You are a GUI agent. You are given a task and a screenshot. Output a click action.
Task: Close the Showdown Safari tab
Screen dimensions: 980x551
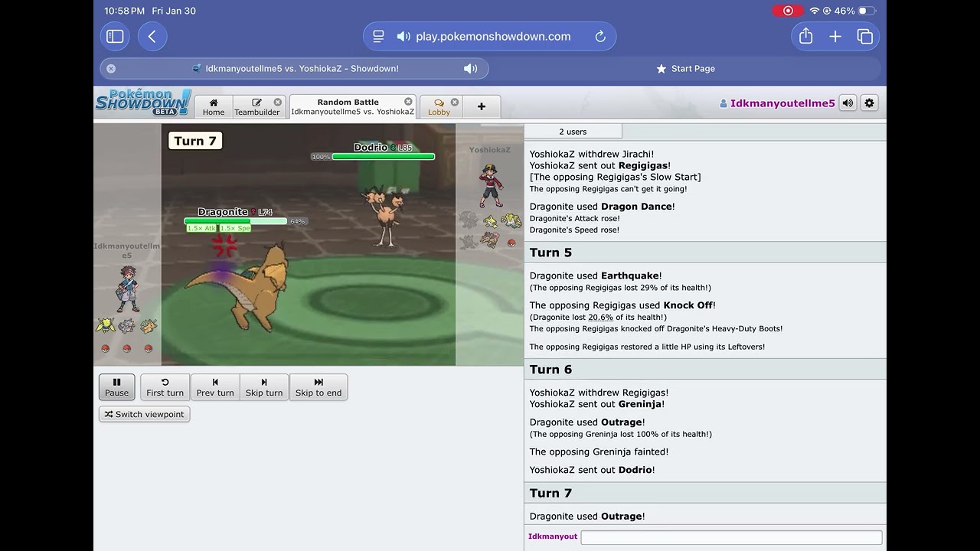click(111, 68)
